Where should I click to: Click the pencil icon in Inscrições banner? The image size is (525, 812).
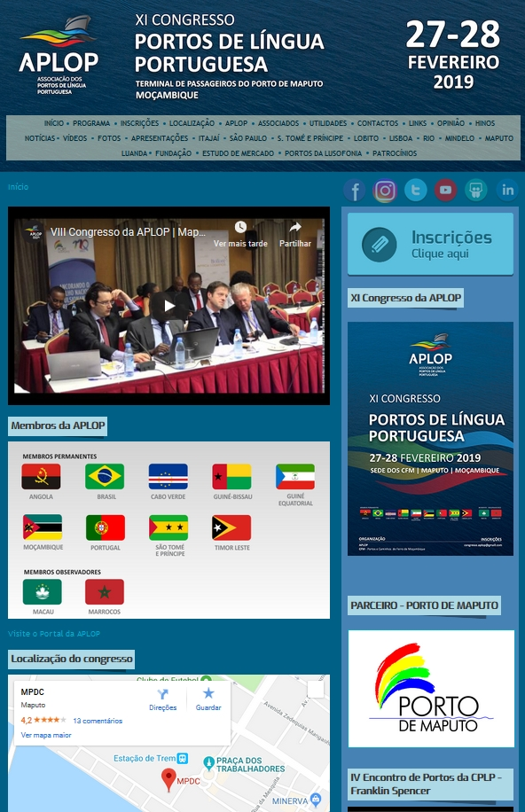coord(380,245)
